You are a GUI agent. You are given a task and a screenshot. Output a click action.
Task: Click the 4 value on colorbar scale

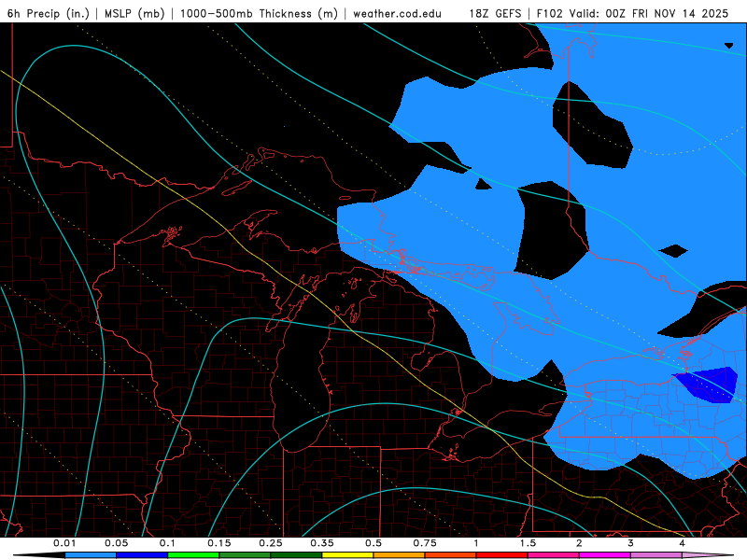pos(682,543)
